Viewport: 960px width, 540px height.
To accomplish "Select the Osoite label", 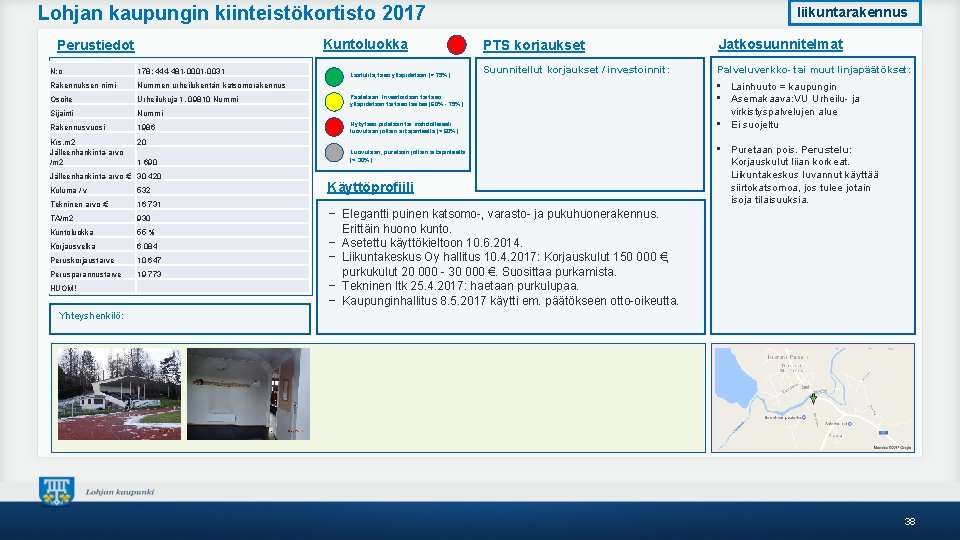I will click(61, 99).
